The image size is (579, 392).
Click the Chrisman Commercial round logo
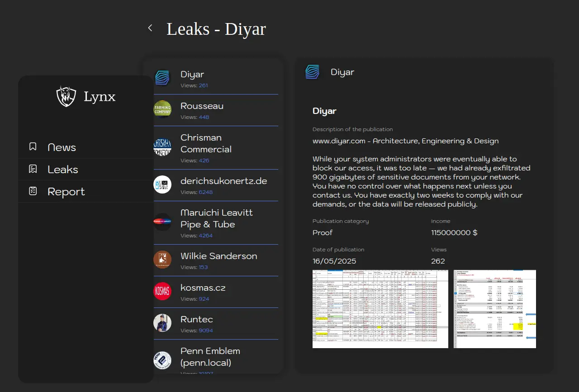pyautogui.click(x=162, y=147)
